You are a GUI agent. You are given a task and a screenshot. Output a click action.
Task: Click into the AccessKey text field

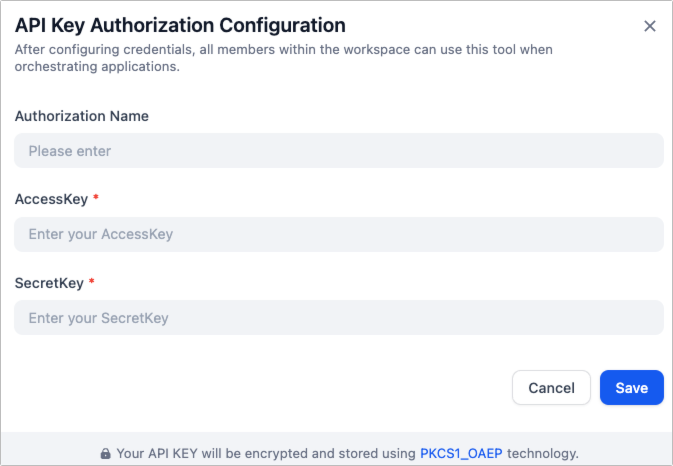(x=339, y=234)
